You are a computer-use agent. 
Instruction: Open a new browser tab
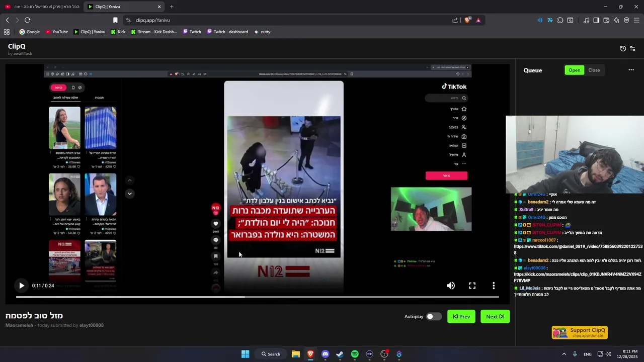coord(172,7)
